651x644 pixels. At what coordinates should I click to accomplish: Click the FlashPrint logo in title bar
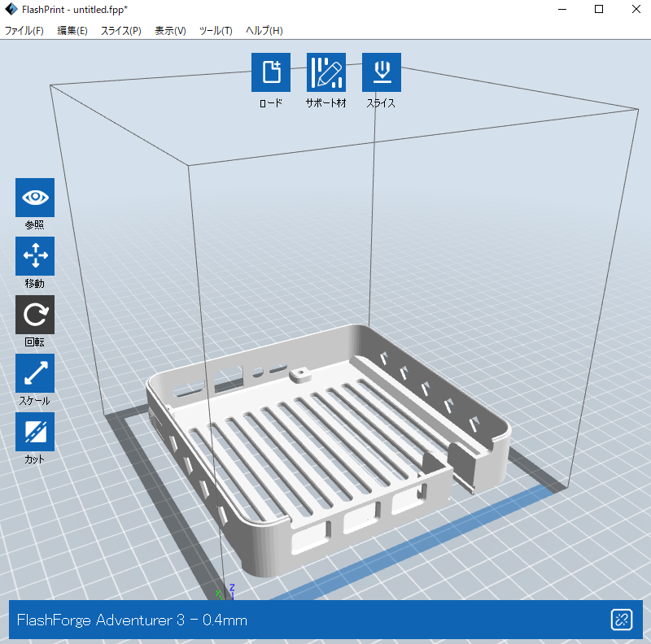[11, 9]
